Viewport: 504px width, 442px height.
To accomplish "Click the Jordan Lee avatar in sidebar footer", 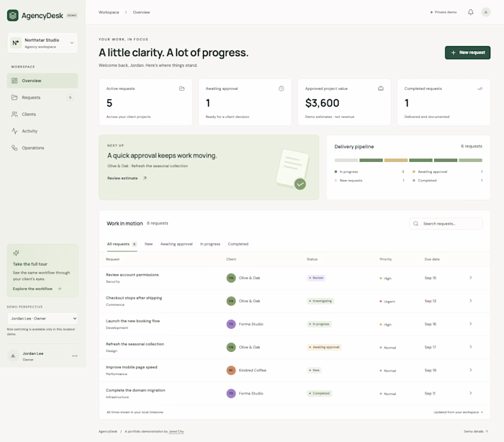I will click(x=13, y=356).
